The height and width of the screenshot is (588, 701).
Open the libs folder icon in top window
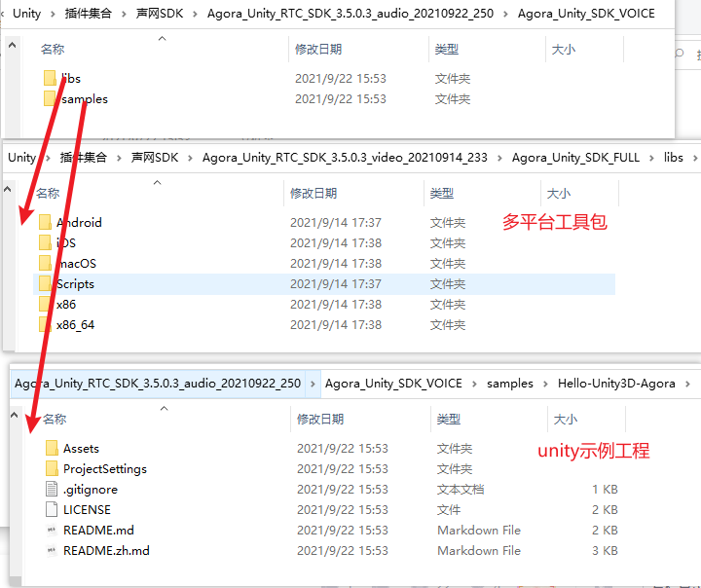tap(50, 78)
